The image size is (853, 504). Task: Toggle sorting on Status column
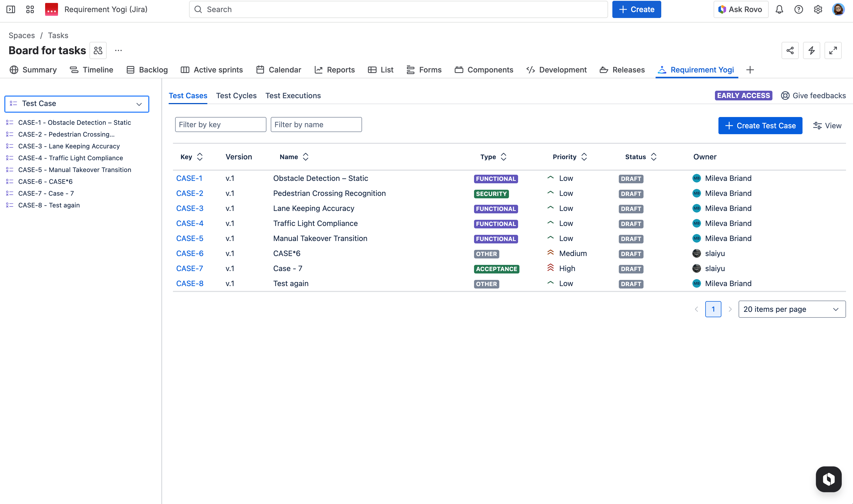tap(653, 157)
